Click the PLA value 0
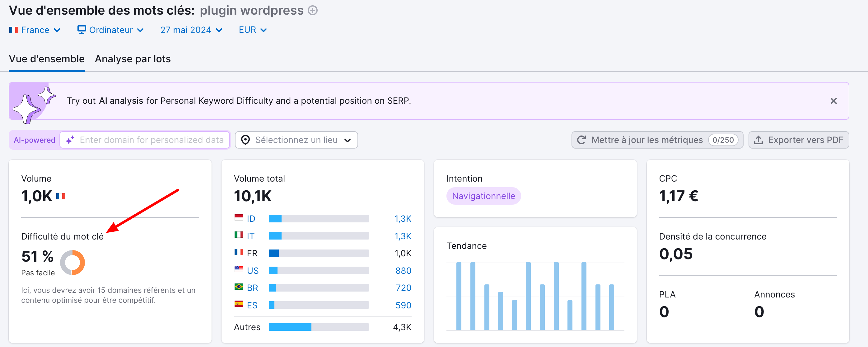 (x=664, y=311)
